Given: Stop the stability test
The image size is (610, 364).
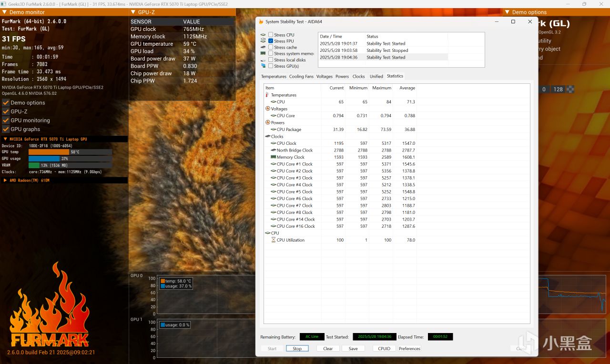Looking at the screenshot, I should (297, 348).
